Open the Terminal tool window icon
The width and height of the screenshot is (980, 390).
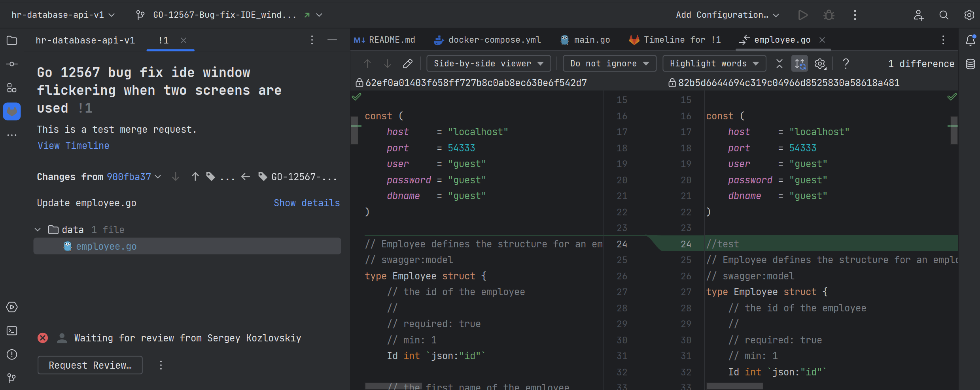click(x=12, y=331)
